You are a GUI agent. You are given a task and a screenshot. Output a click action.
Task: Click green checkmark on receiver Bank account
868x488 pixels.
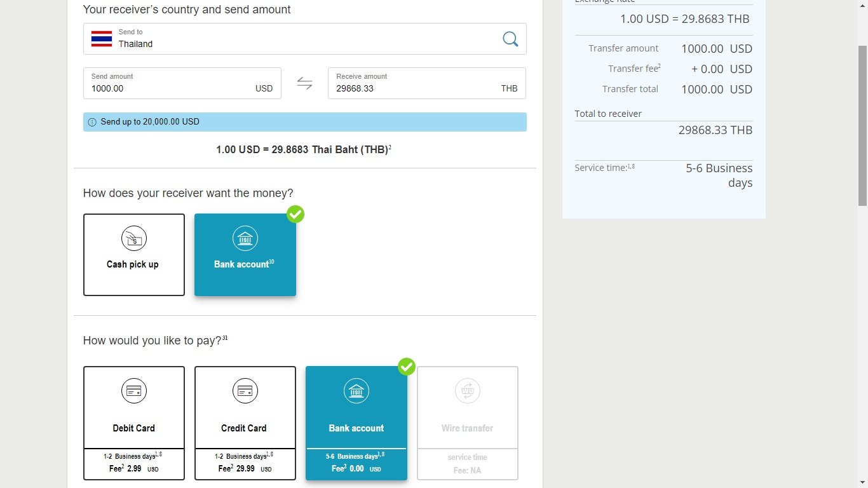295,214
